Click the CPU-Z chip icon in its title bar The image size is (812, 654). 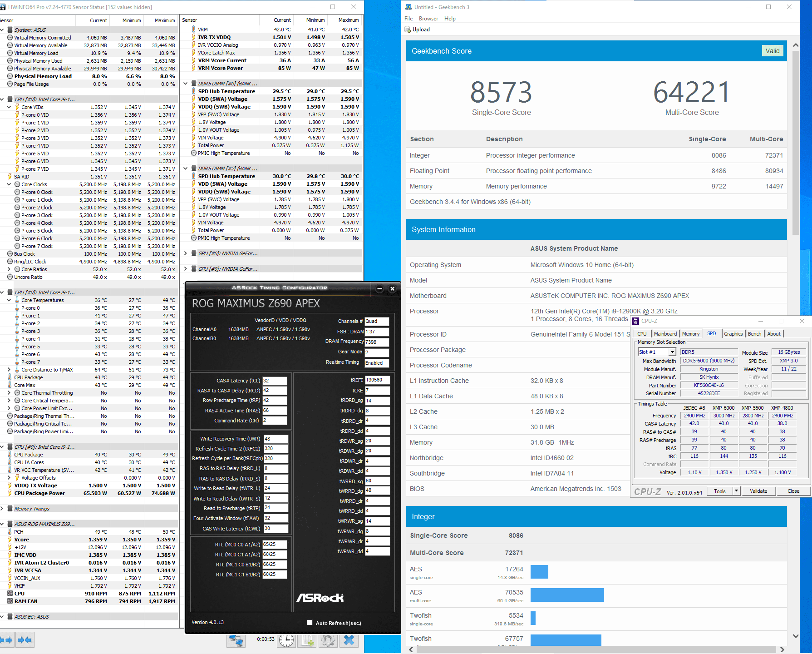[635, 321]
